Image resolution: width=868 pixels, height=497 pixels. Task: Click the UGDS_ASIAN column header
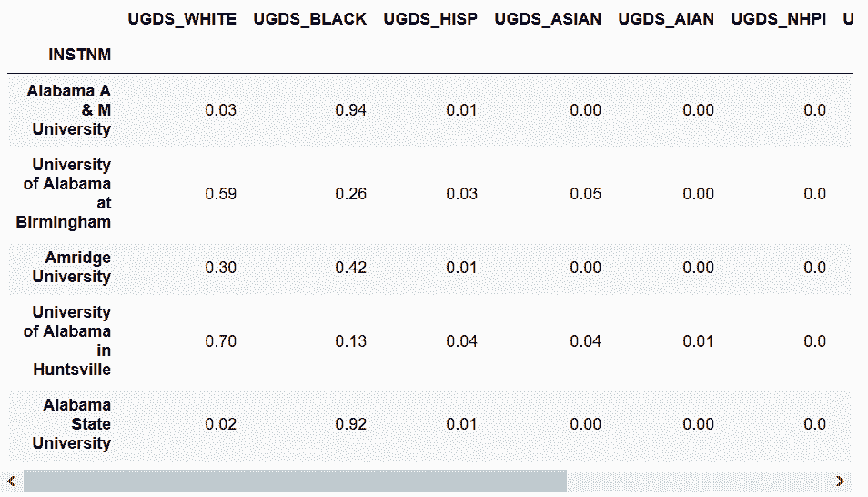548,19
